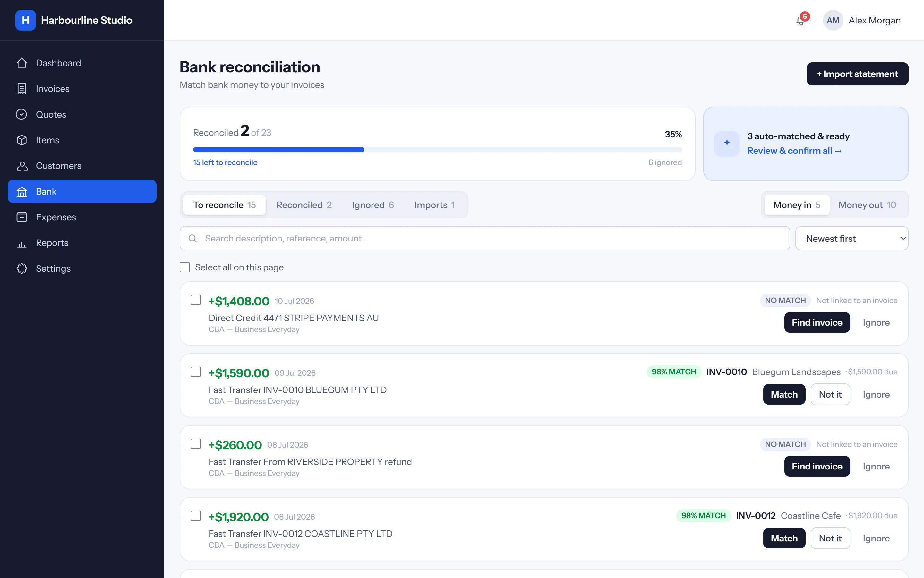Ignore the $1,920.00 Coastline transaction
Viewport: 924px width, 578px height.
876,538
